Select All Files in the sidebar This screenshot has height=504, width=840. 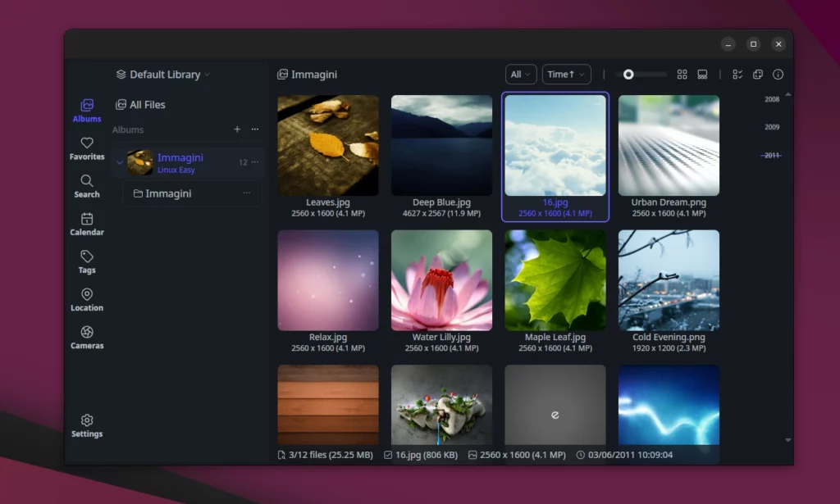coord(144,104)
